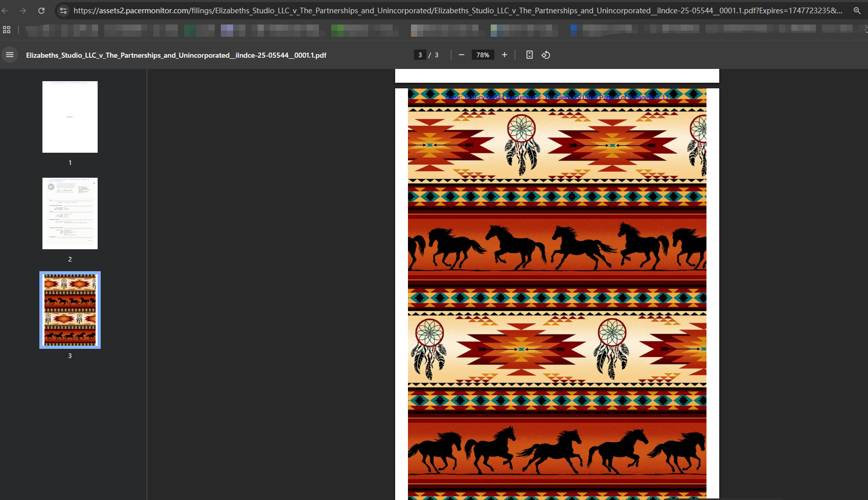This screenshot has height=500, width=868.
Task: Go back to the previous page
Action: click(x=6, y=10)
